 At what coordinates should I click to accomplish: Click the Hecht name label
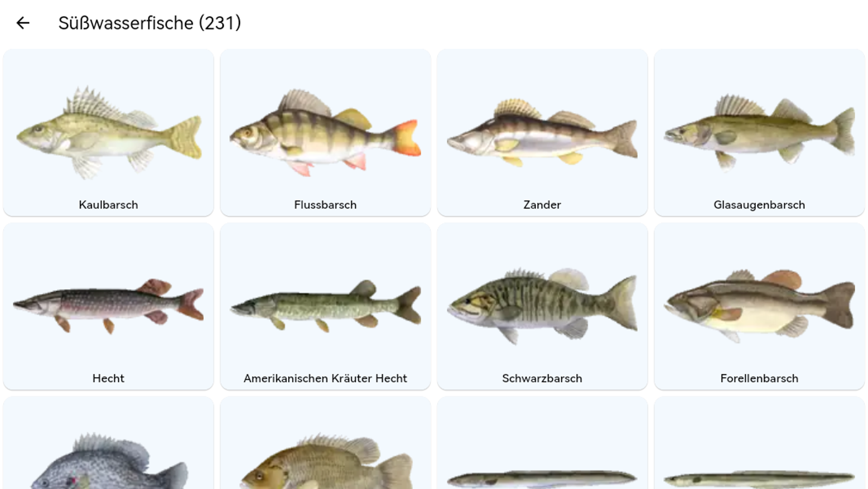tap(108, 378)
